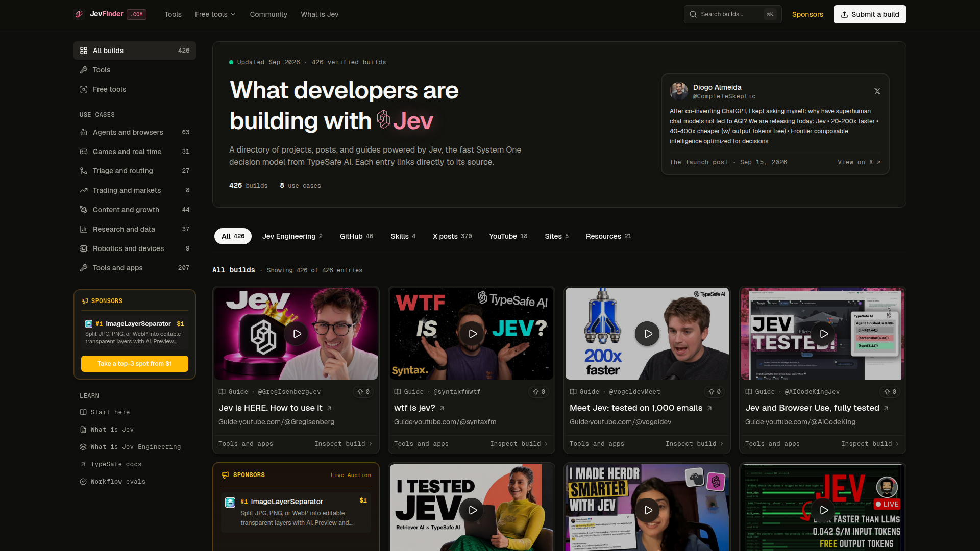Click Take a top-3 spot from $1
The height and width of the screenshot is (551, 980).
tap(135, 364)
